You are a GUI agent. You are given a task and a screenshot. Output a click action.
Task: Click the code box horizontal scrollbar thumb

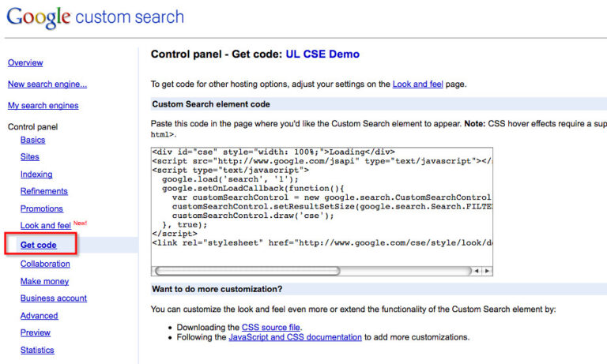[247, 271]
